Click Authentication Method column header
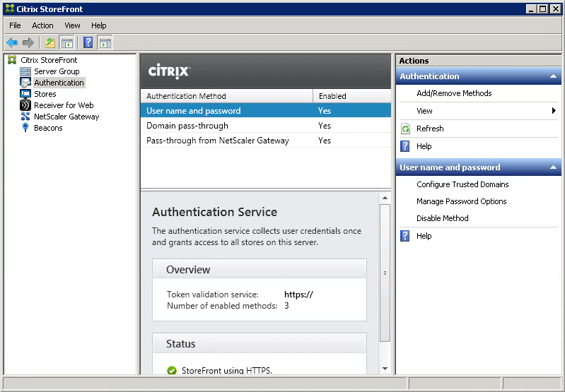565x392 pixels. [x=227, y=96]
